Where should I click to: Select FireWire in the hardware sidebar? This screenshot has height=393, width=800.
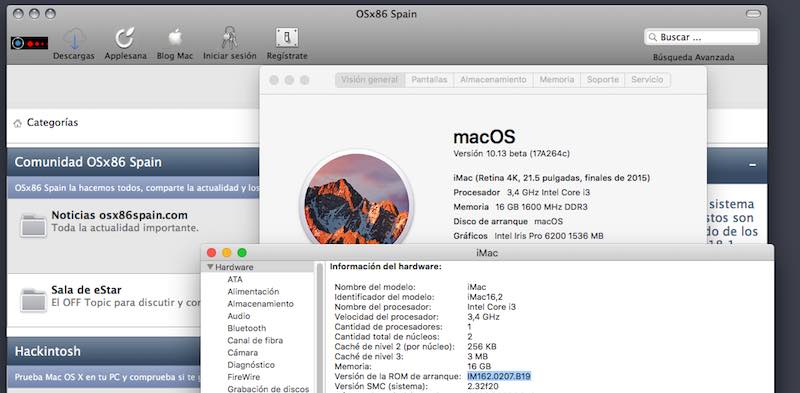(243, 377)
